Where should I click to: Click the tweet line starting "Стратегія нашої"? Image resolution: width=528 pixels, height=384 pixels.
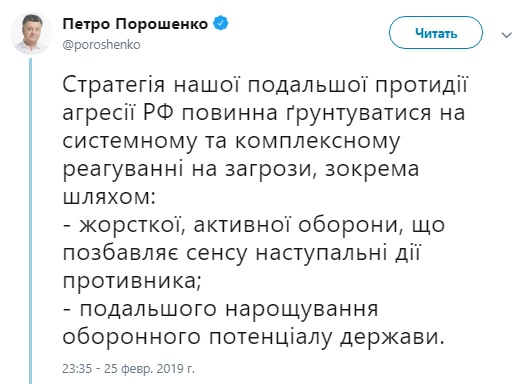click(x=265, y=85)
